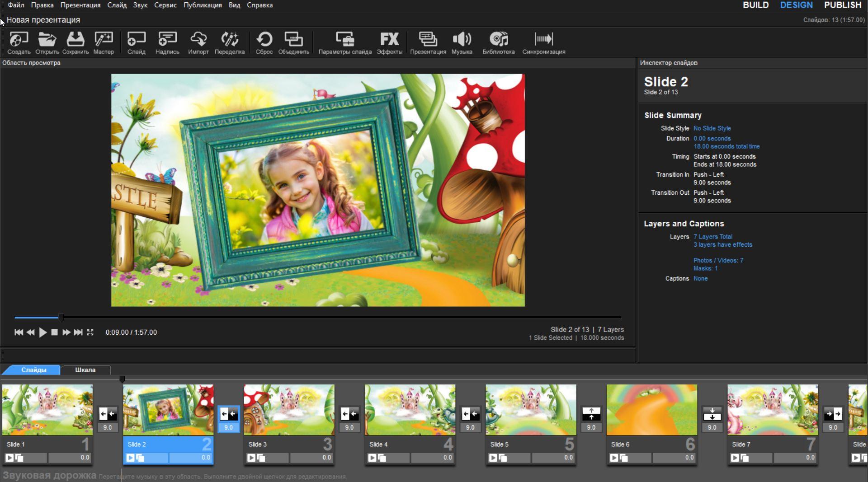
Task: Click the Синхронизация sync icon
Action: [x=543, y=43]
